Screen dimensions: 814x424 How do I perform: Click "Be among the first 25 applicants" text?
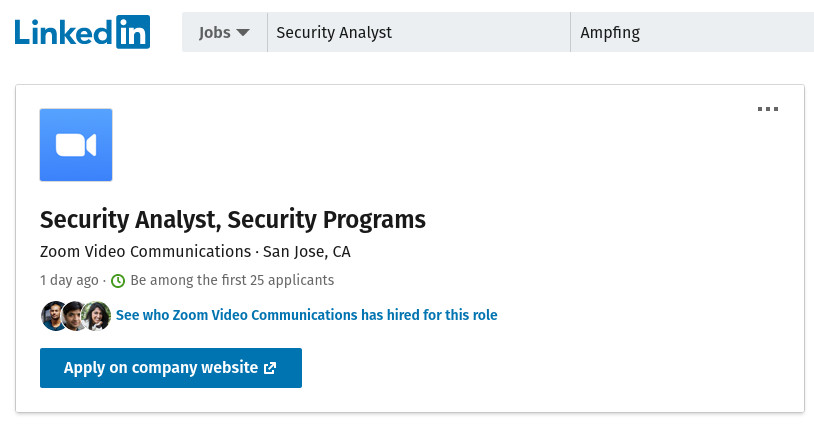click(232, 280)
